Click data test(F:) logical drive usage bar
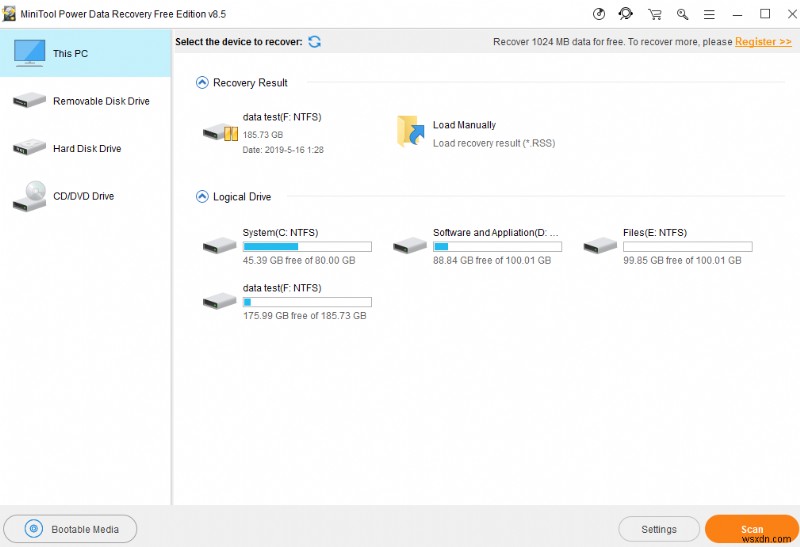The height and width of the screenshot is (547, 800). pyautogui.click(x=307, y=302)
